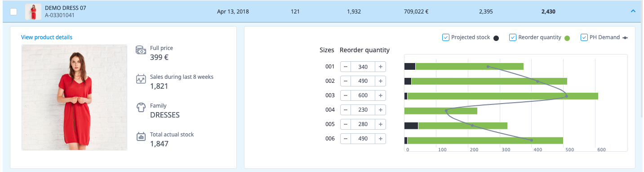Decrease size 003 reorder quantity with minus
The width and height of the screenshot is (644, 172).
pyautogui.click(x=346, y=95)
